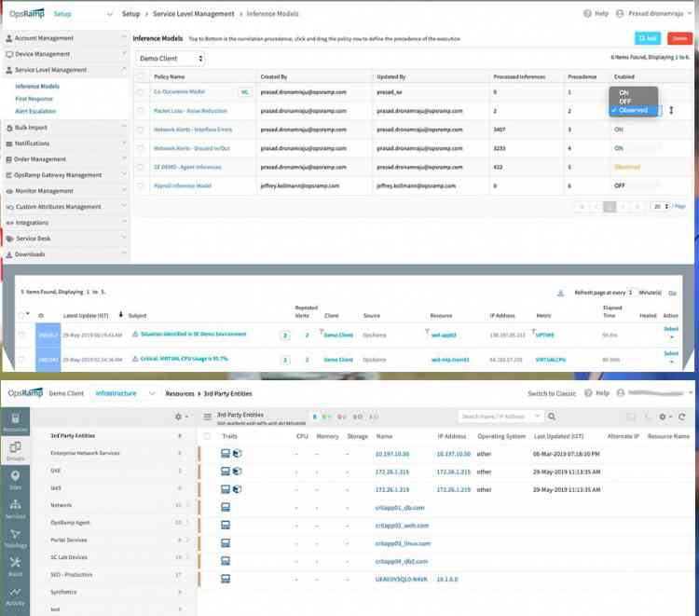Tick the checkbox for Packet Loss policy

[x=141, y=111]
